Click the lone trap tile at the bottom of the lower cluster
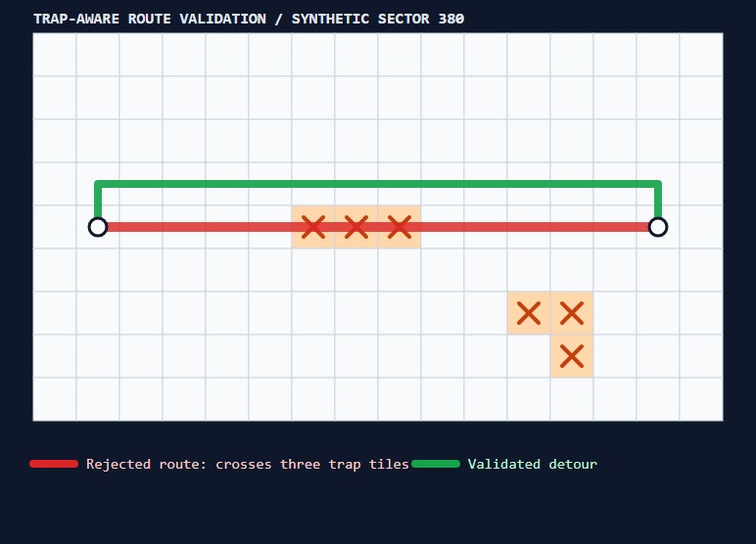This screenshot has height=544, width=756. click(x=571, y=356)
